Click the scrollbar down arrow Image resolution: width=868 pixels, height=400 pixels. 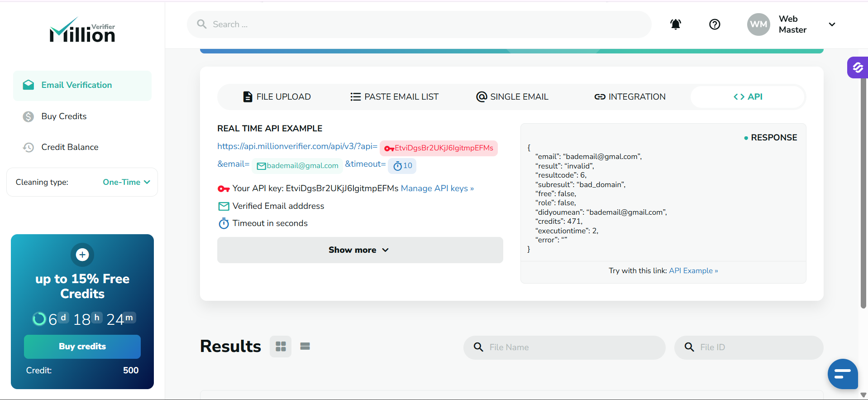(x=863, y=395)
